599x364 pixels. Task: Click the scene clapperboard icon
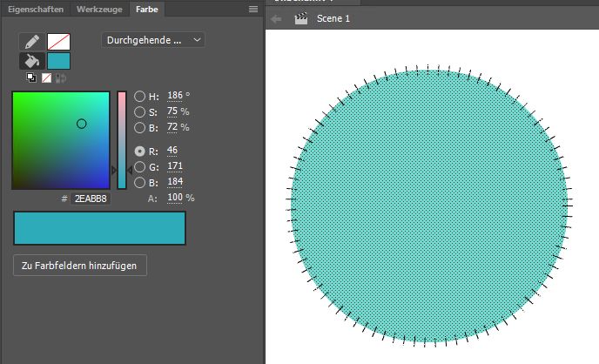pos(301,18)
